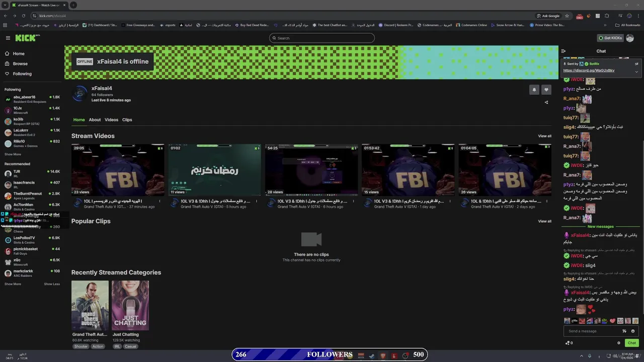Image resolution: width=644 pixels, height=362 pixels.
Task: Open the 01:04:05 stream video thumbnail
Action: pyautogui.click(x=505, y=170)
